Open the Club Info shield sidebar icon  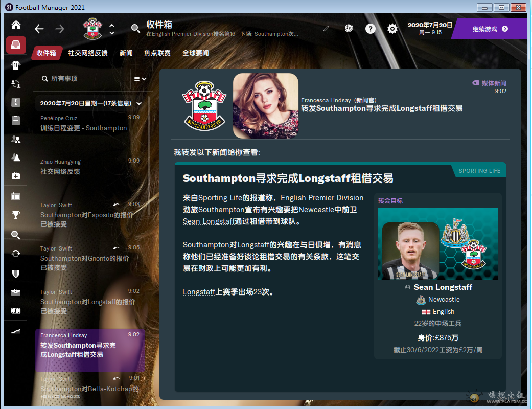[x=16, y=274]
